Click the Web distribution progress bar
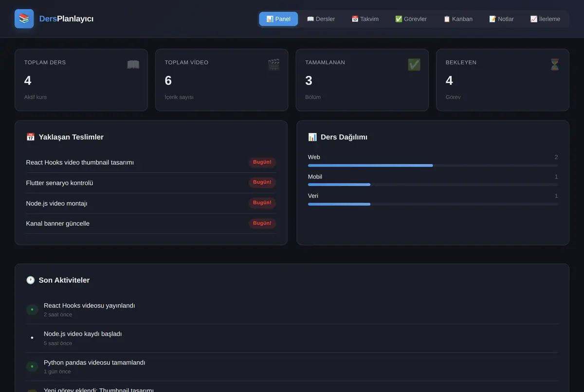This screenshot has height=392, width=584. pos(433,165)
